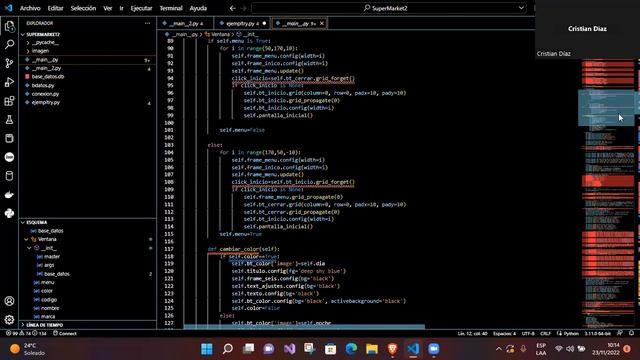
Task: Switch to the ejempltry.py tab
Action: tap(243, 23)
